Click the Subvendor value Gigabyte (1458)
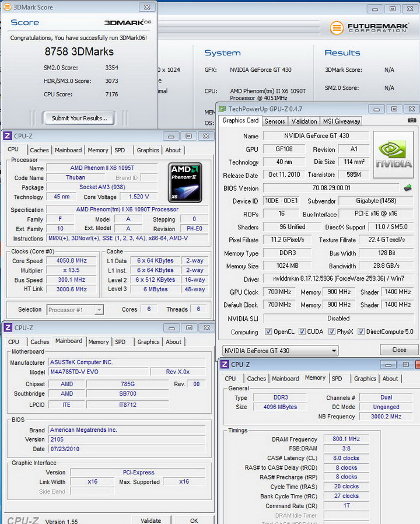This screenshot has height=524, width=420. pyautogui.click(x=376, y=201)
